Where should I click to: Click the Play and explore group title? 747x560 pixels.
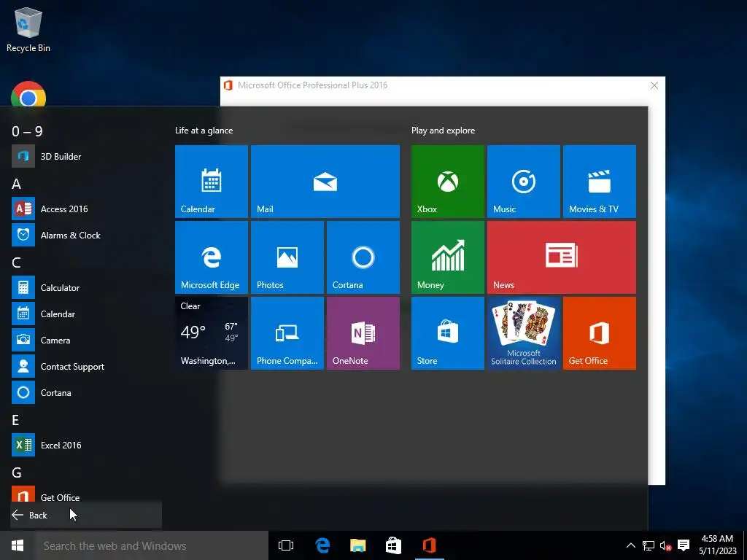click(443, 131)
